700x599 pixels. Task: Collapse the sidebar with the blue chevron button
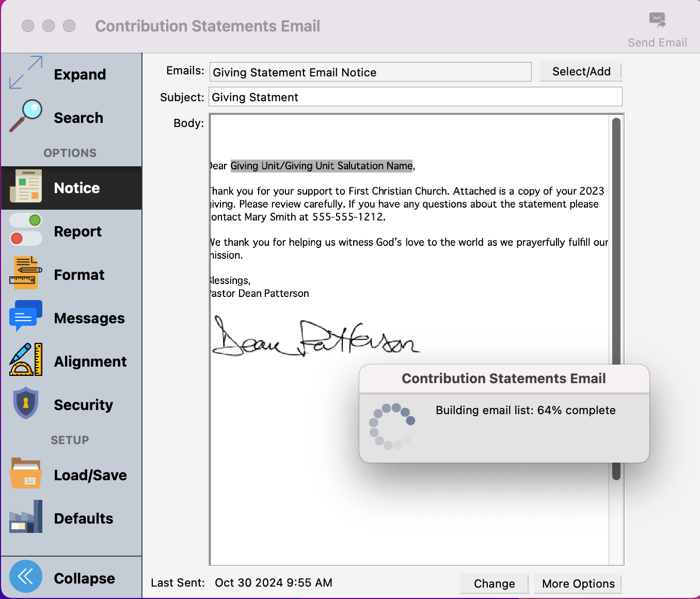[x=26, y=577]
